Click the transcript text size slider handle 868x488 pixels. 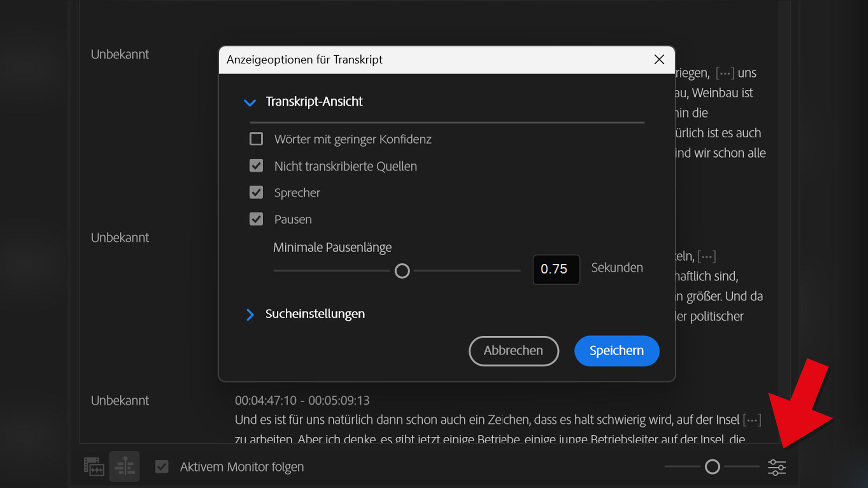click(712, 467)
